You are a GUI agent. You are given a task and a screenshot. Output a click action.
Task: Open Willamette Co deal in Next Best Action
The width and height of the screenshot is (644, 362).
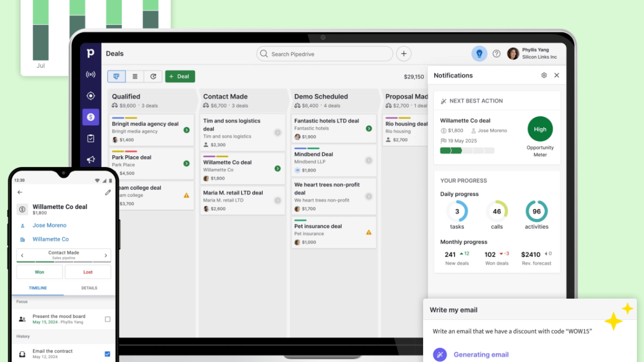[465, 121]
